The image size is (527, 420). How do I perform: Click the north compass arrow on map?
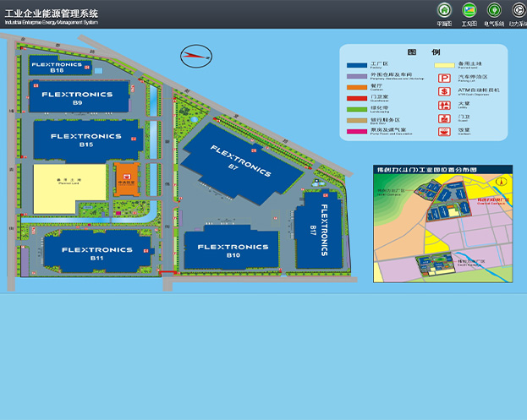195,57
